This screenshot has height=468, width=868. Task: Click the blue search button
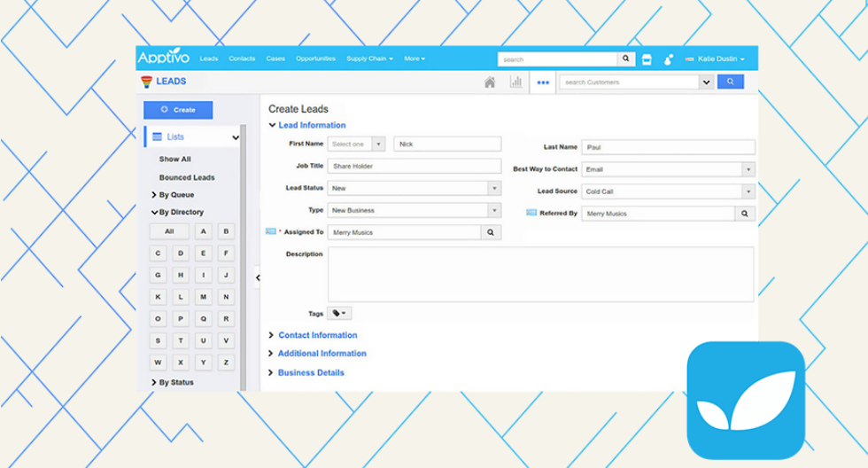[731, 82]
